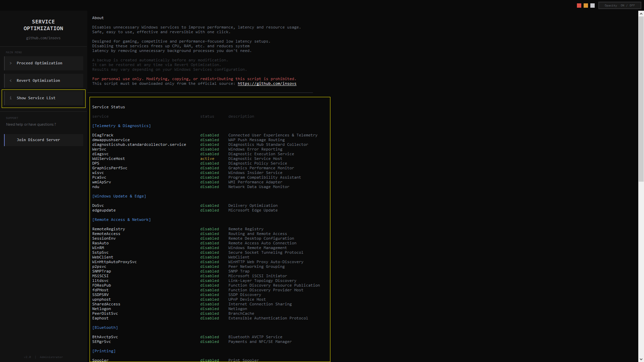This screenshot has width=644, height=362.
Task: Click the [Windows Update & Edge] category header
Action: pyautogui.click(x=119, y=196)
